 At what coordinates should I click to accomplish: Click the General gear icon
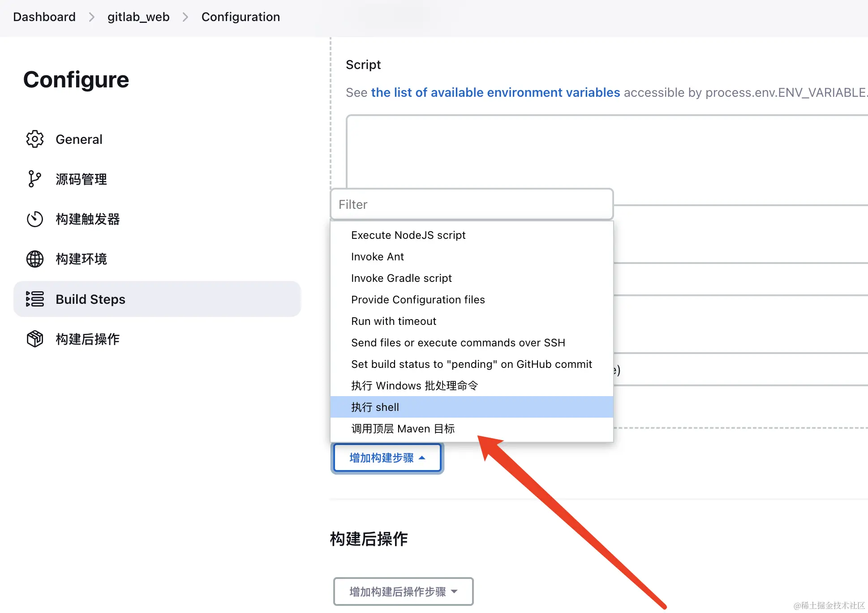[x=35, y=139]
